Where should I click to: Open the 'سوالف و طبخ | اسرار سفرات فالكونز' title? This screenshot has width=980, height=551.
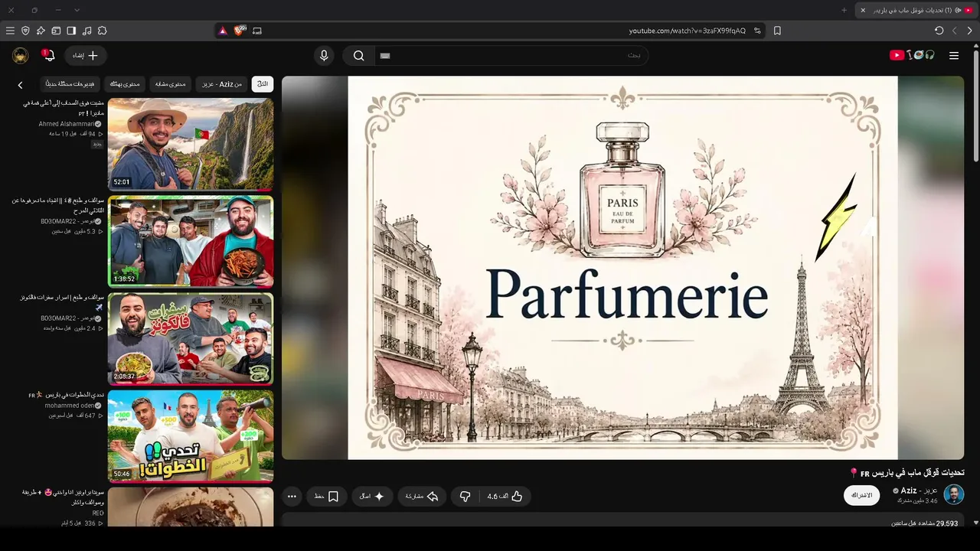pos(62,302)
